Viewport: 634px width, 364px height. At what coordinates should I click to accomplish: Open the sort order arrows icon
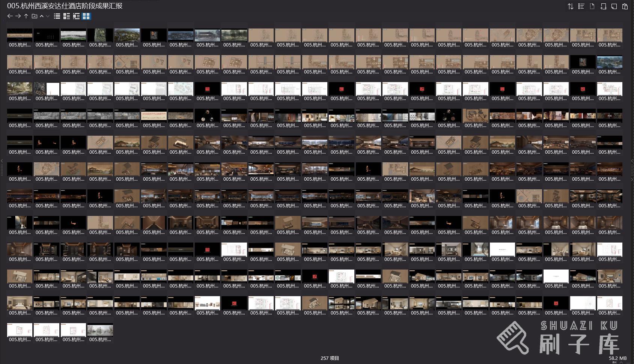[570, 6]
